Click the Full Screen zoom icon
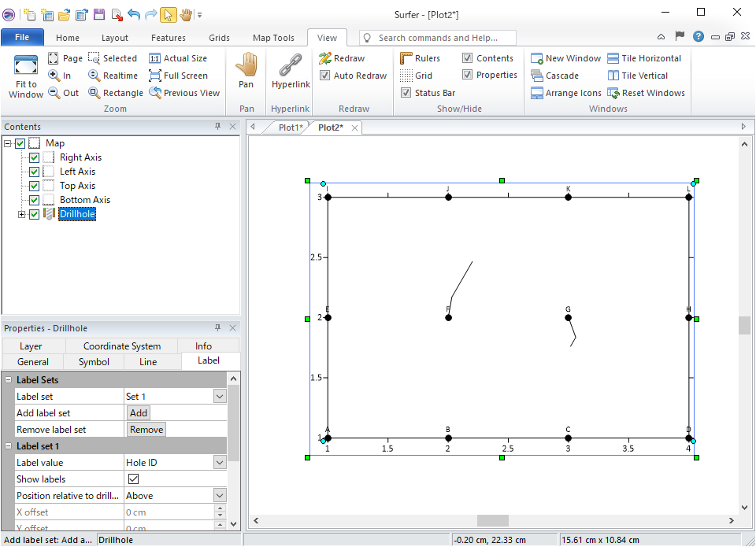The height and width of the screenshot is (547, 756). (155, 76)
